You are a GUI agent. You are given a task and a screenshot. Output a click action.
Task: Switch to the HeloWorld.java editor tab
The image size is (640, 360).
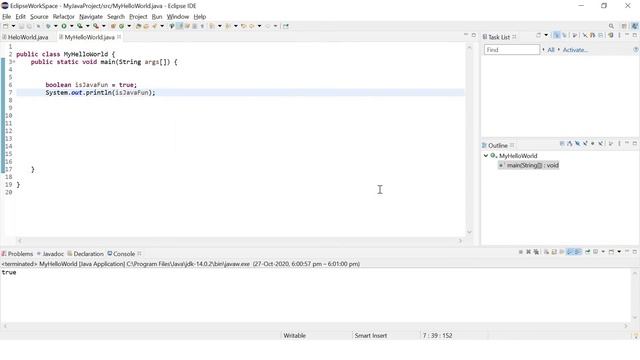click(x=25, y=37)
